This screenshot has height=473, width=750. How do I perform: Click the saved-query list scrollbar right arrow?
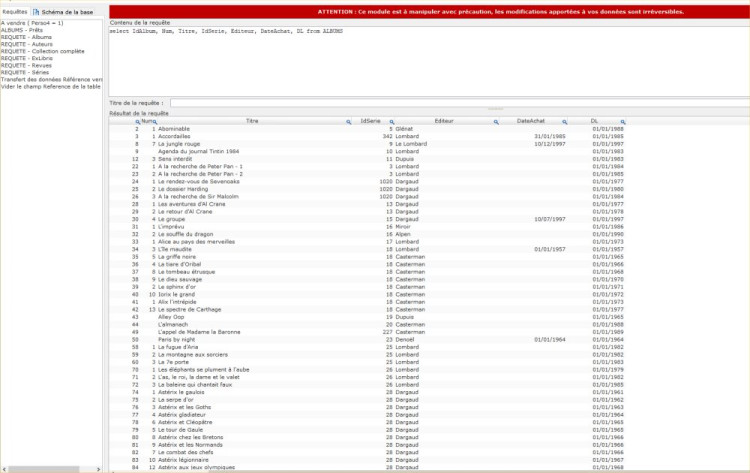point(99,469)
